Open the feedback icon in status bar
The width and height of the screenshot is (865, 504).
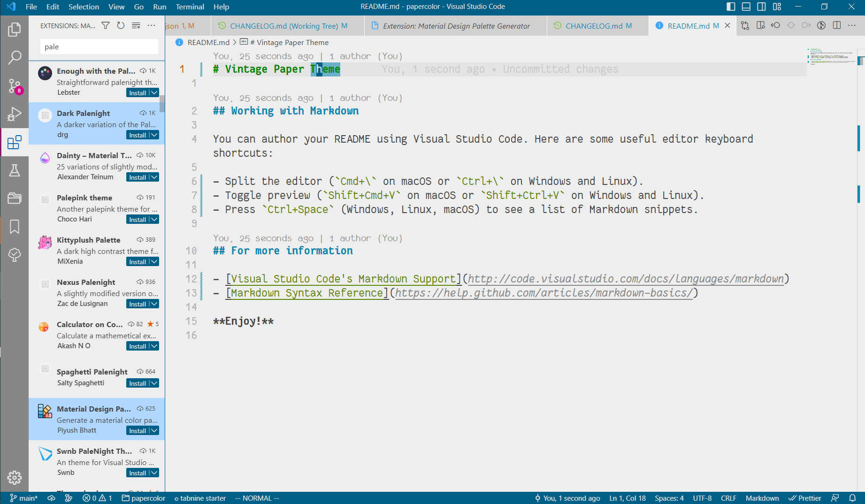835,498
